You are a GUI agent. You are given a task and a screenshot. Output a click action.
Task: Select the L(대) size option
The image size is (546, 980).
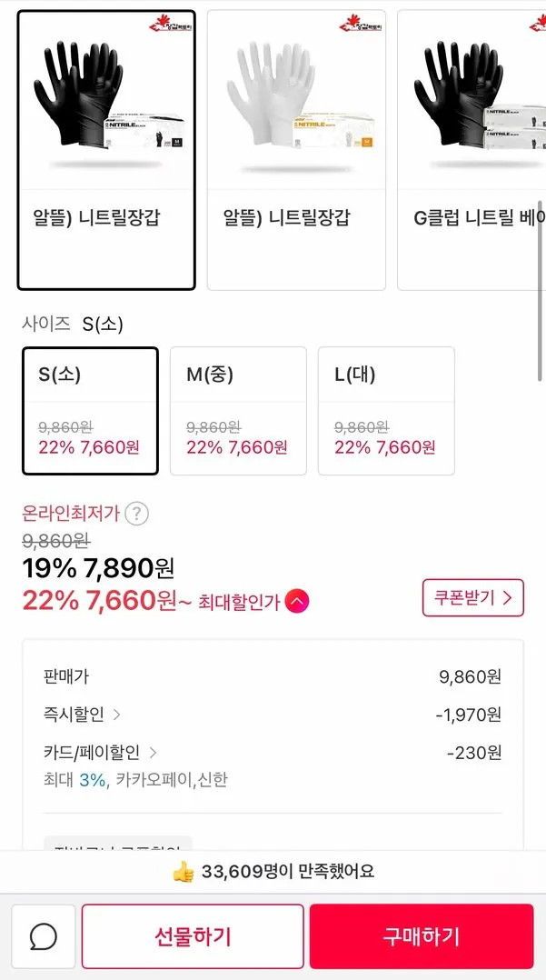[x=385, y=409]
